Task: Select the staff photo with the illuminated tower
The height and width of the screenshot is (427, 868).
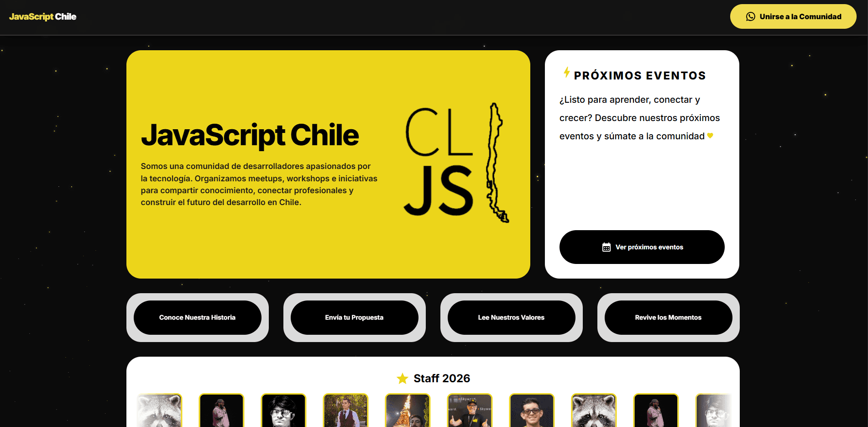Action: pos(408,410)
